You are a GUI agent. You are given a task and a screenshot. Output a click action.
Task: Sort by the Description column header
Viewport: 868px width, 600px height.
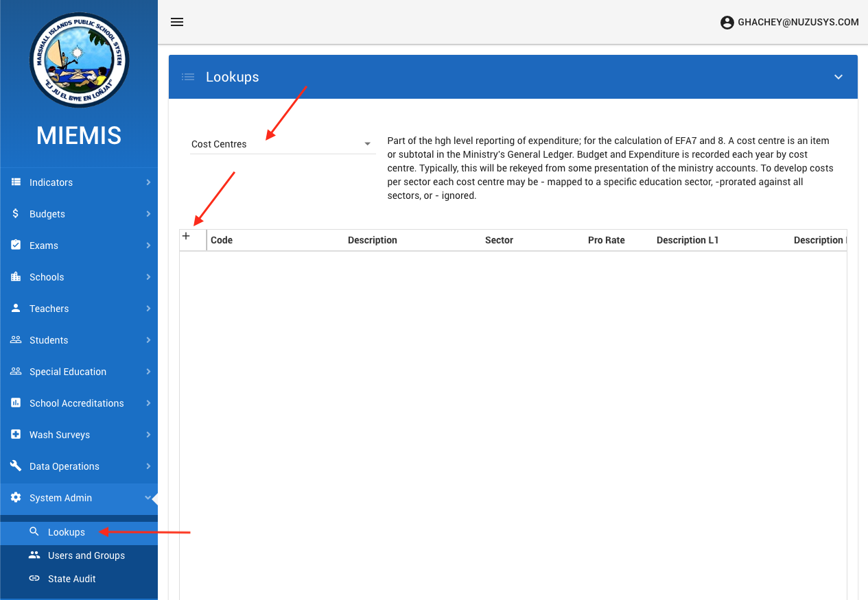tap(372, 240)
